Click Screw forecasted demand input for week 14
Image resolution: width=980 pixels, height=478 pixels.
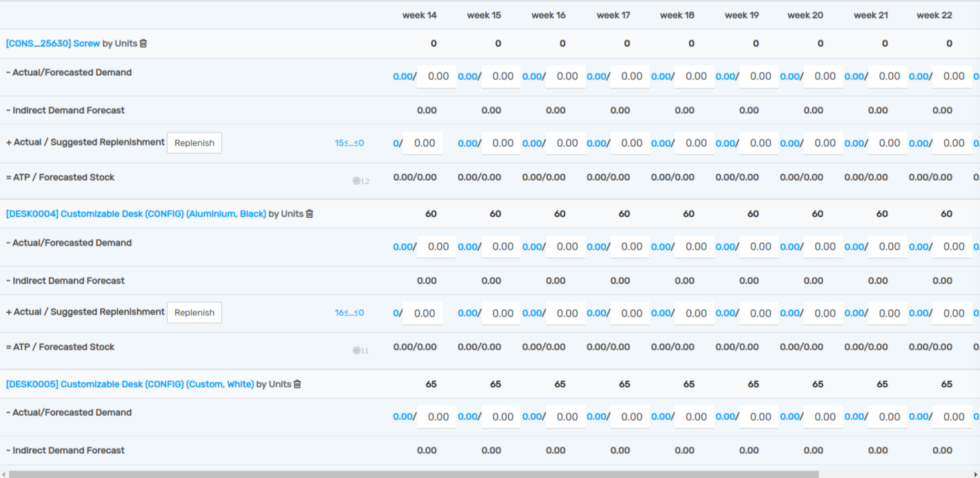pyautogui.click(x=438, y=77)
